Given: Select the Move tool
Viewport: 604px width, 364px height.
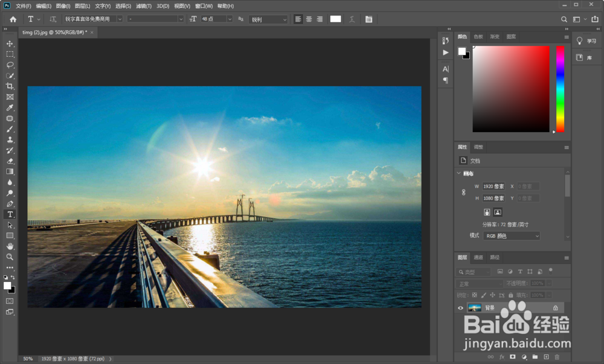Looking at the screenshot, I should (x=10, y=43).
